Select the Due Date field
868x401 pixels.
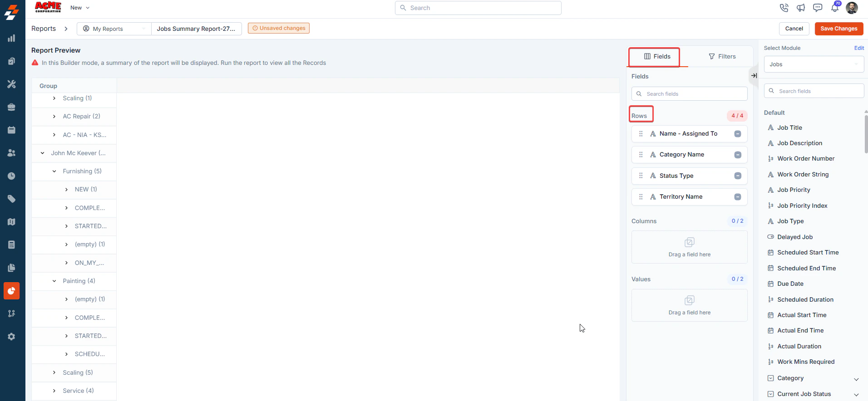(x=790, y=284)
